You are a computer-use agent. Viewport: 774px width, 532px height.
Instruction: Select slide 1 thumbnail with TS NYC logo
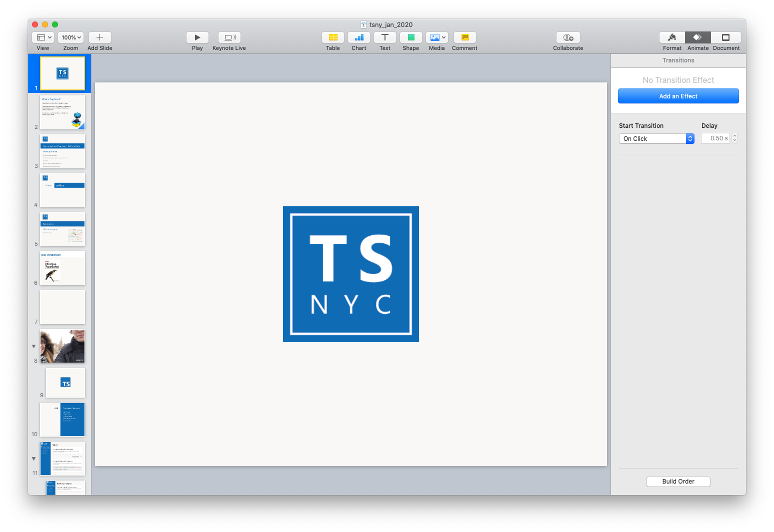(62, 73)
